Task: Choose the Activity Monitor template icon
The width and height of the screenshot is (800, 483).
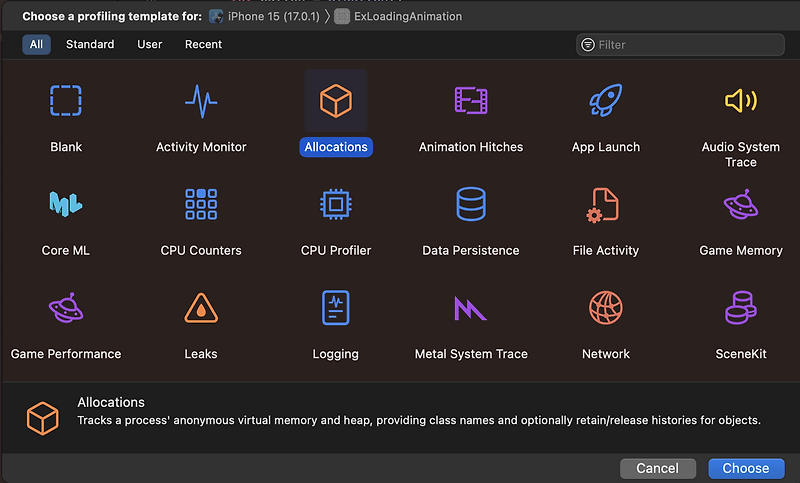Action: (201, 102)
